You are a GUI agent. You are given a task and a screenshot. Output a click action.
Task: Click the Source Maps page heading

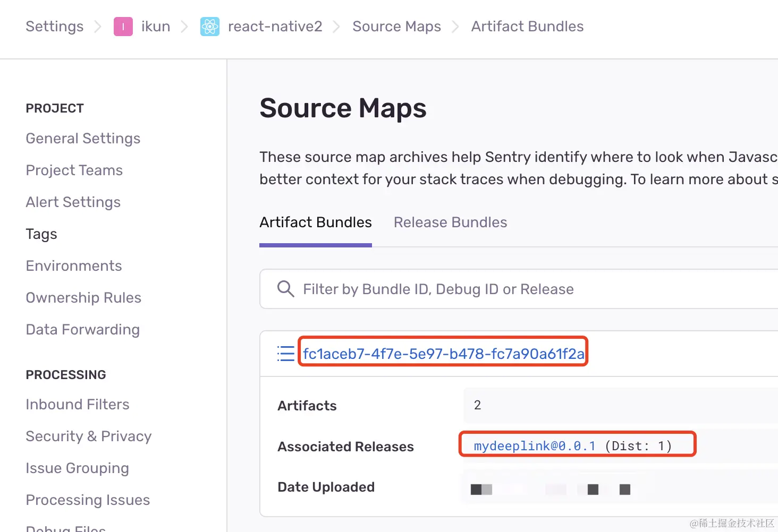click(x=343, y=108)
